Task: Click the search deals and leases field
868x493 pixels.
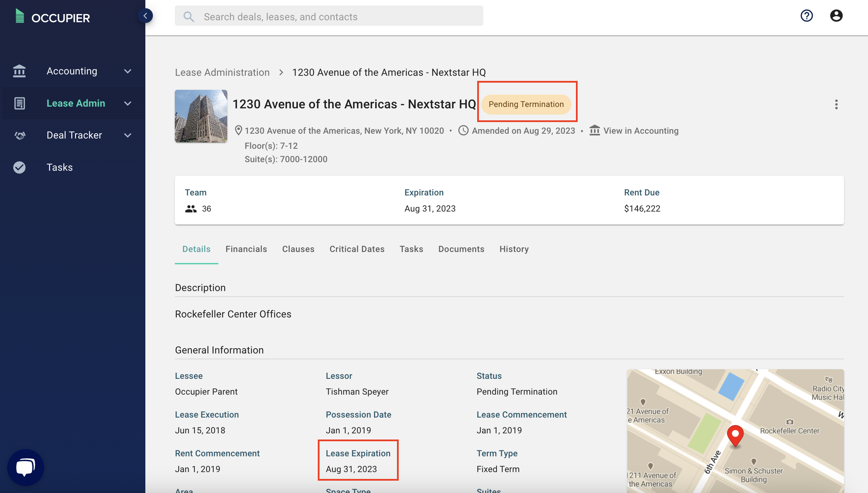Action: tap(329, 16)
